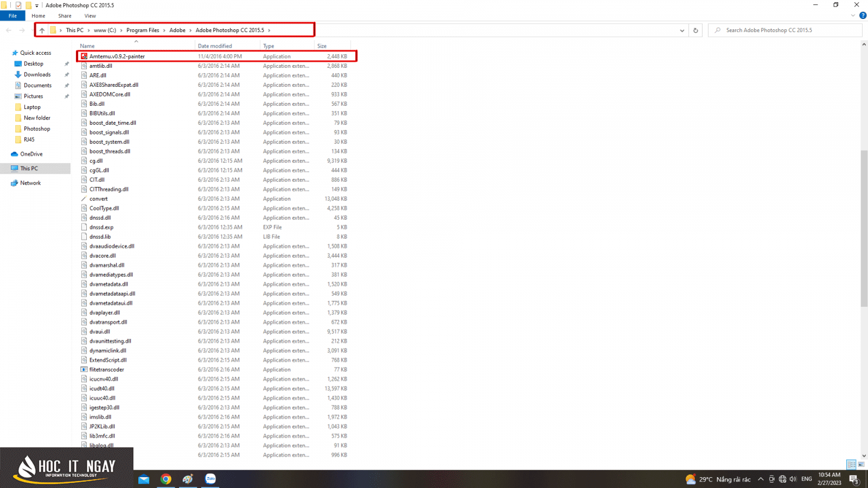Image resolution: width=868 pixels, height=488 pixels.
Task: Switch to details view layout toggle
Action: click(851, 465)
